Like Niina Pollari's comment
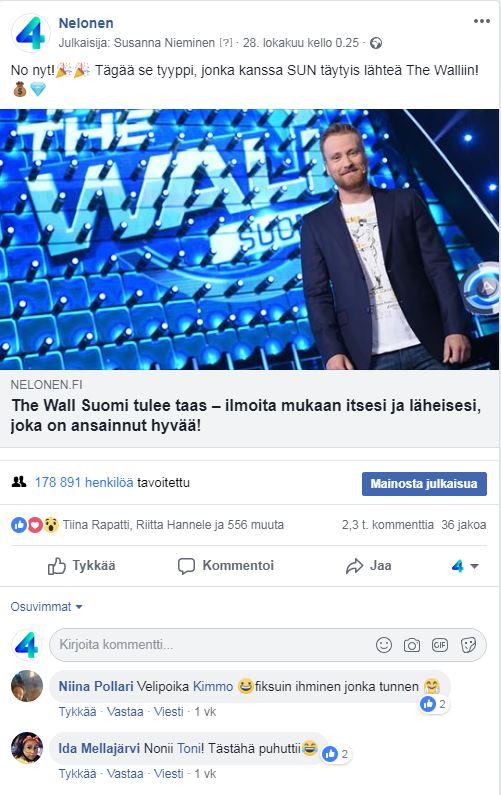 click(78, 712)
